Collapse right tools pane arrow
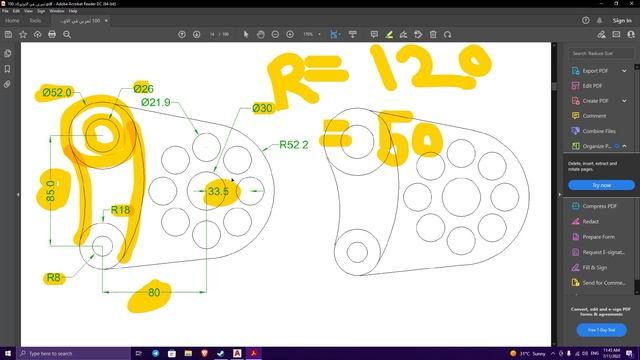 (559, 195)
